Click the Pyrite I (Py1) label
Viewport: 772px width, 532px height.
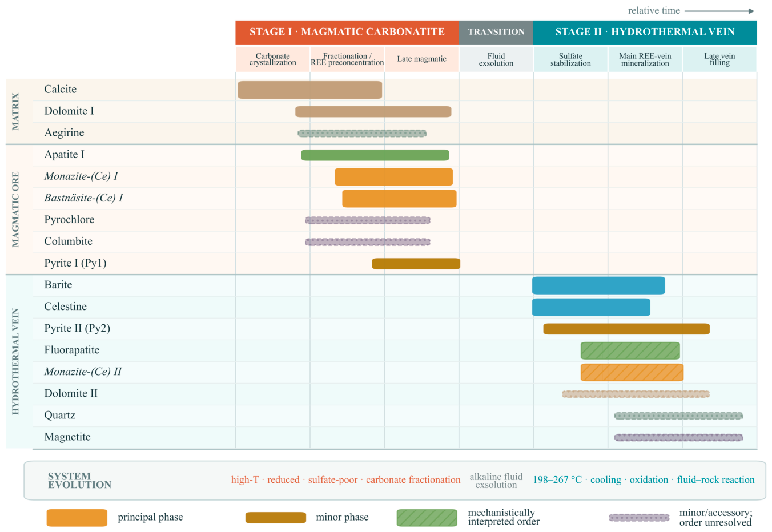point(75,263)
